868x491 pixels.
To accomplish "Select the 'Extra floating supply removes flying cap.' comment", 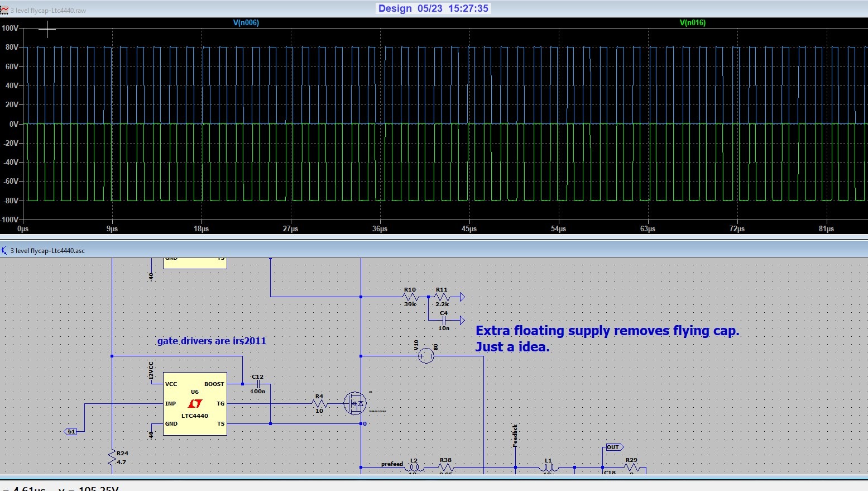I will pos(607,331).
